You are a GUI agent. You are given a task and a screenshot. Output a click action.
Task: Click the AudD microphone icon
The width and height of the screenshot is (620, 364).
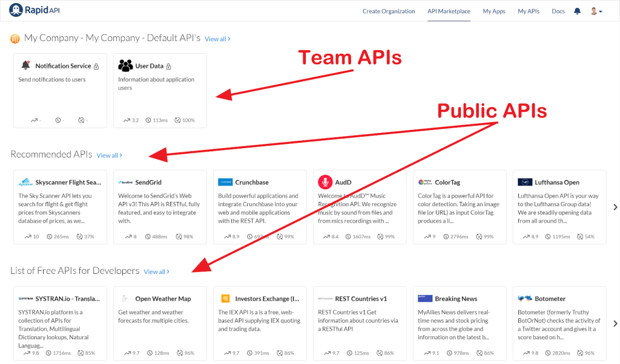[325, 182]
